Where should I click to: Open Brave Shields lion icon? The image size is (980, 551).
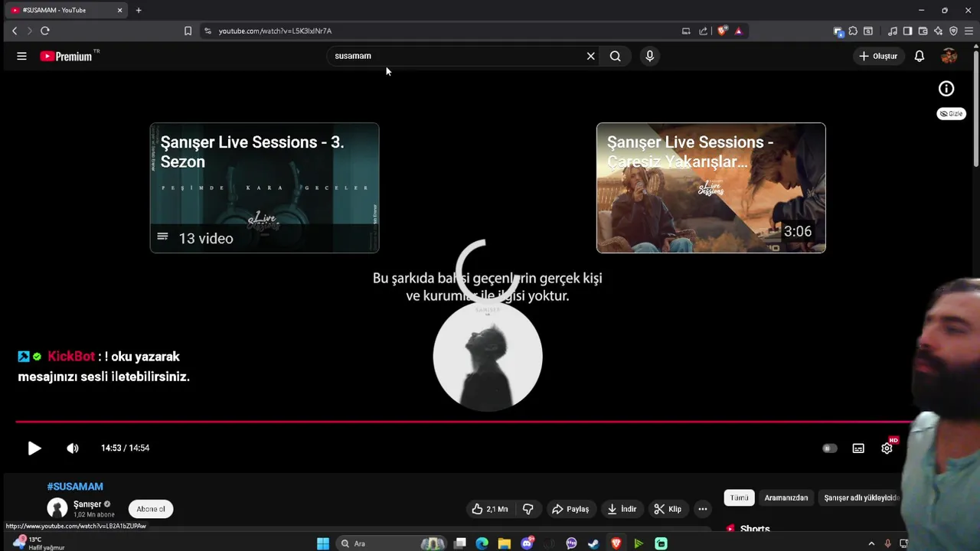point(721,31)
